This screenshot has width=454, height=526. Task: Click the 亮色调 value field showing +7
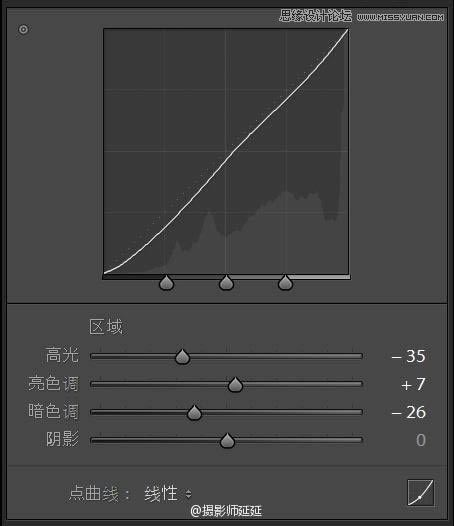(x=413, y=384)
